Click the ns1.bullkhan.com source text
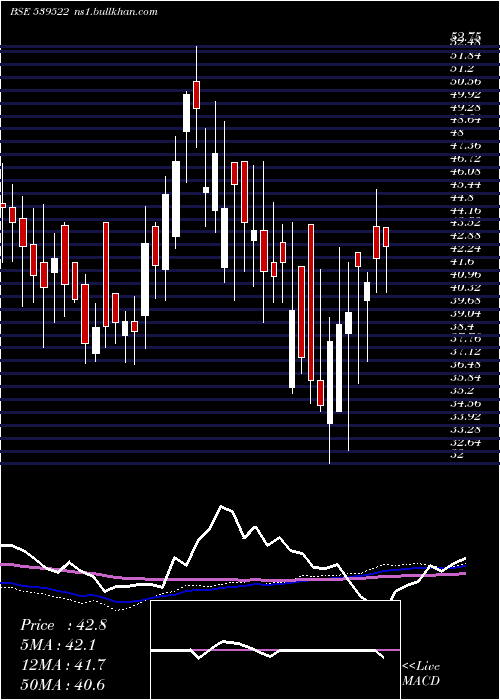 (115, 12)
